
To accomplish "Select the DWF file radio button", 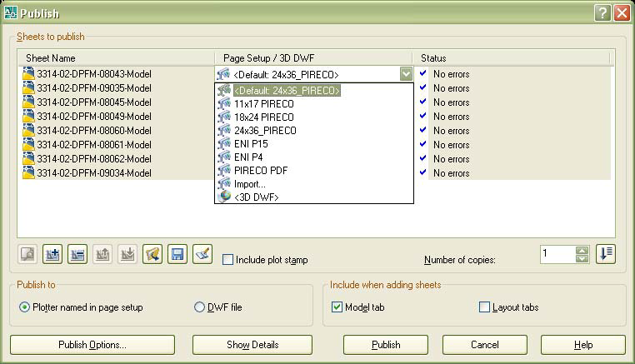I will 199,307.
